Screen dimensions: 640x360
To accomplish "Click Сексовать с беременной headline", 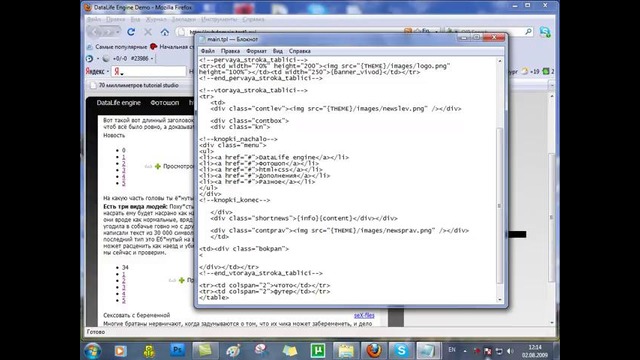I will pos(136,315).
